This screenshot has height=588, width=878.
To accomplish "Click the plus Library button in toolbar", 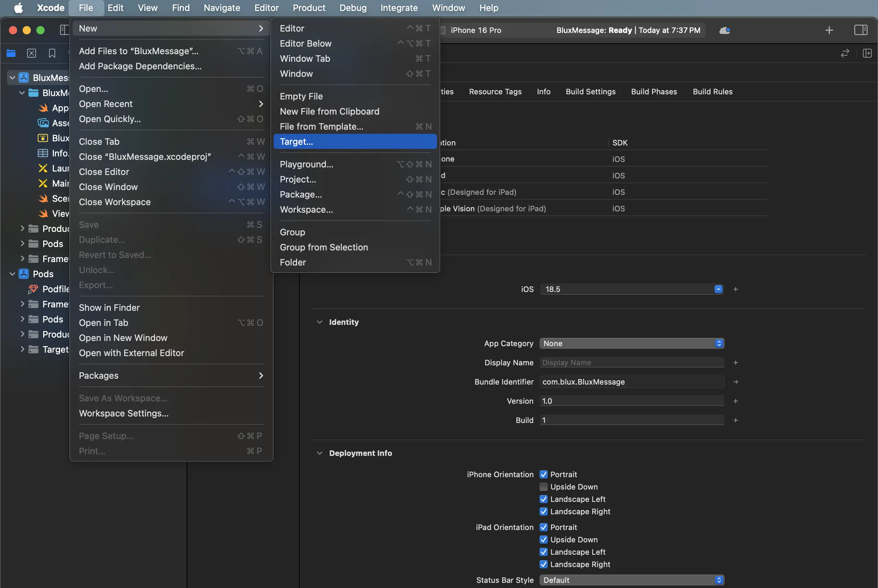I will tap(829, 30).
